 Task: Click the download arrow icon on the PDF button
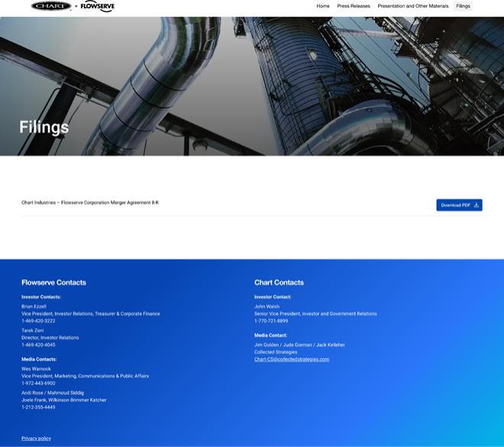[477, 206]
